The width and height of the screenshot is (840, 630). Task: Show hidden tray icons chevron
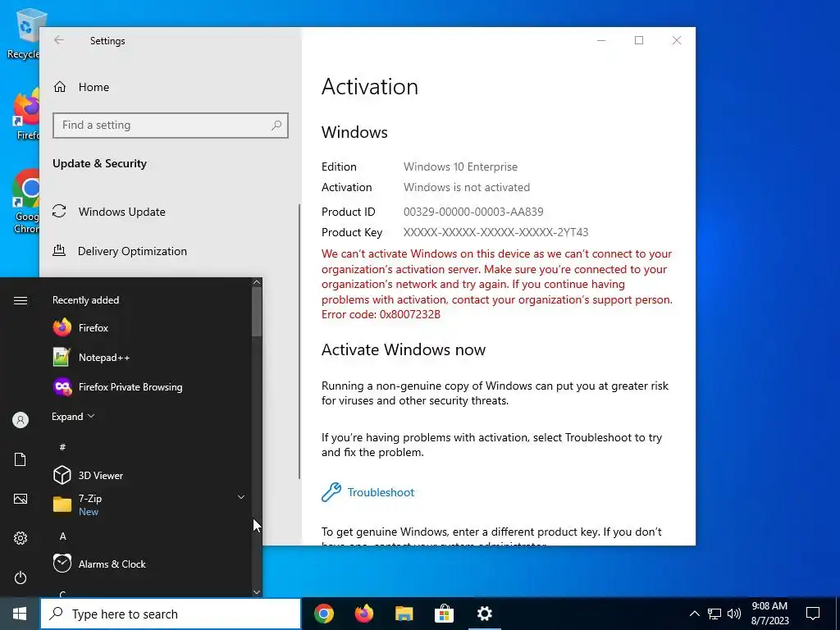coord(694,614)
